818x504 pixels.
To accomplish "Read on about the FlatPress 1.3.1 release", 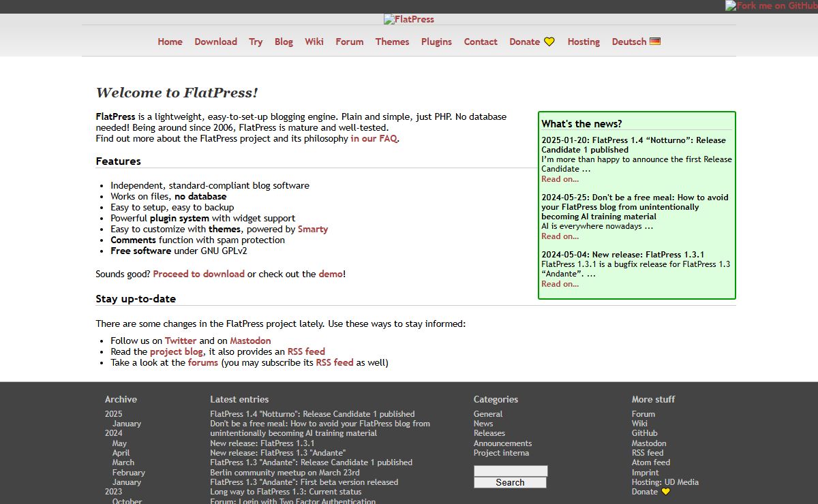I will (x=560, y=284).
